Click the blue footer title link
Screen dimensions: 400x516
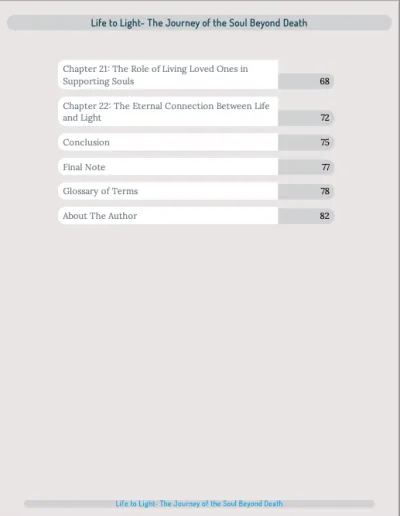click(x=199, y=503)
